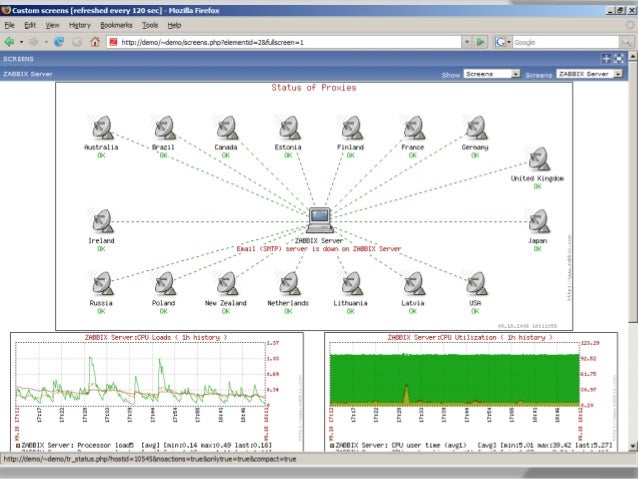The image size is (638, 479).
Task: Open the File menu
Action: coord(9,25)
